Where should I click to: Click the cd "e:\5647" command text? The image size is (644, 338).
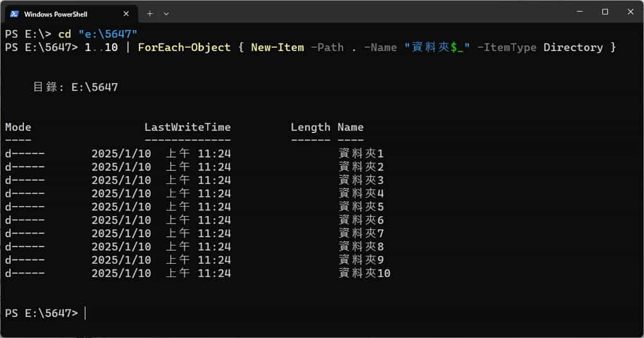point(97,34)
